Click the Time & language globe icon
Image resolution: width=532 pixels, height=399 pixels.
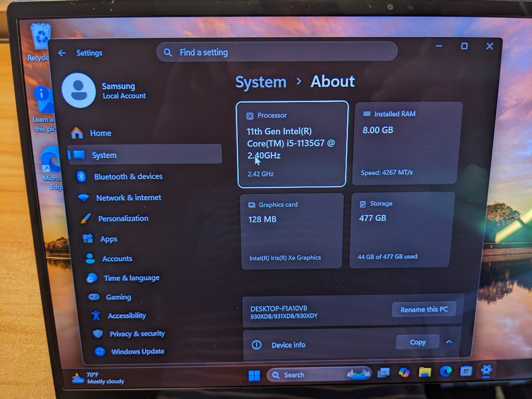click(x=92, y=278)
